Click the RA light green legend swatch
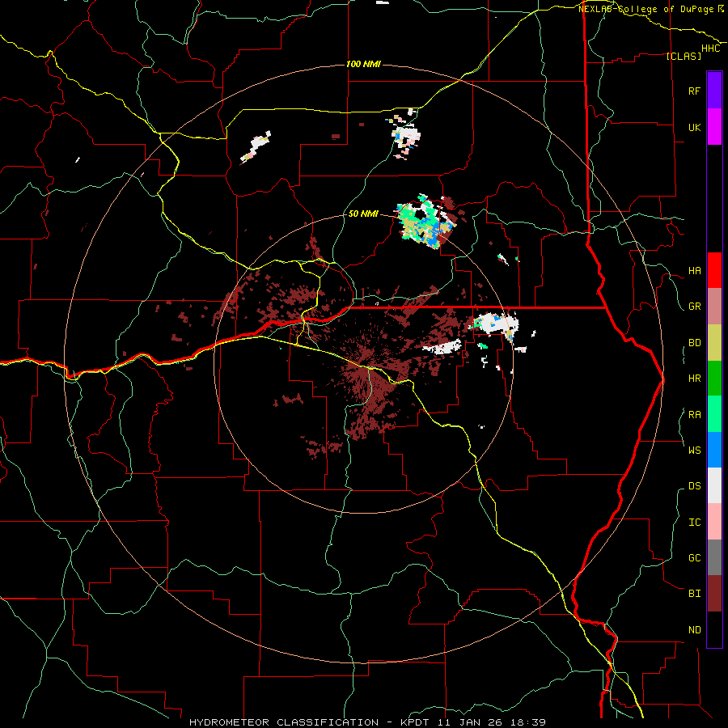 pyautogui.click(x=714, y=414)
